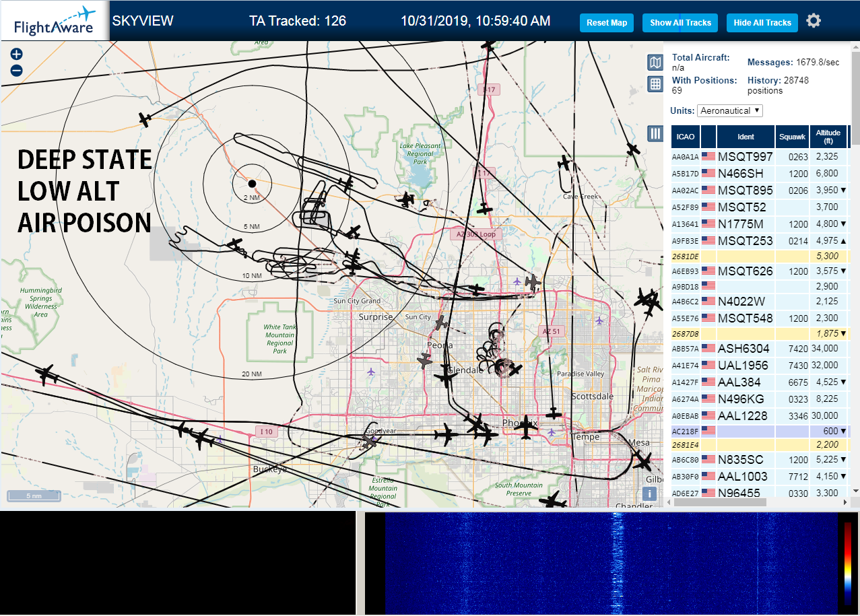Click the History 28748 positions value

[x=778, y=85]
